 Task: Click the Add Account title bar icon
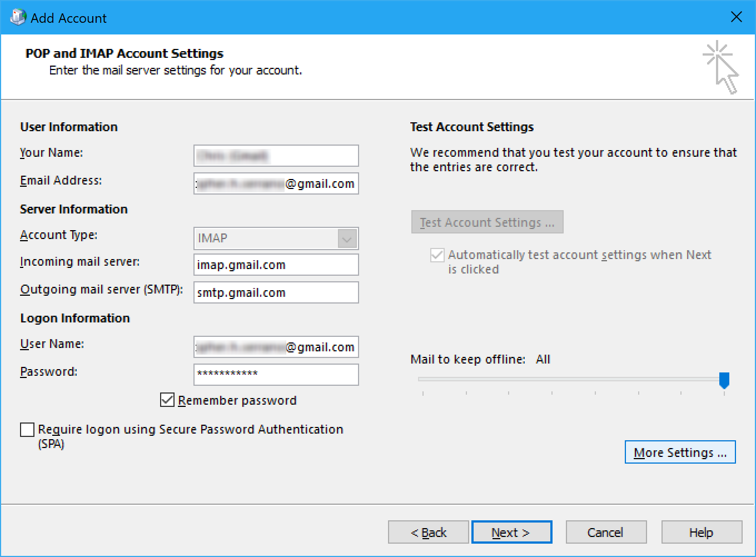(18, 17)
